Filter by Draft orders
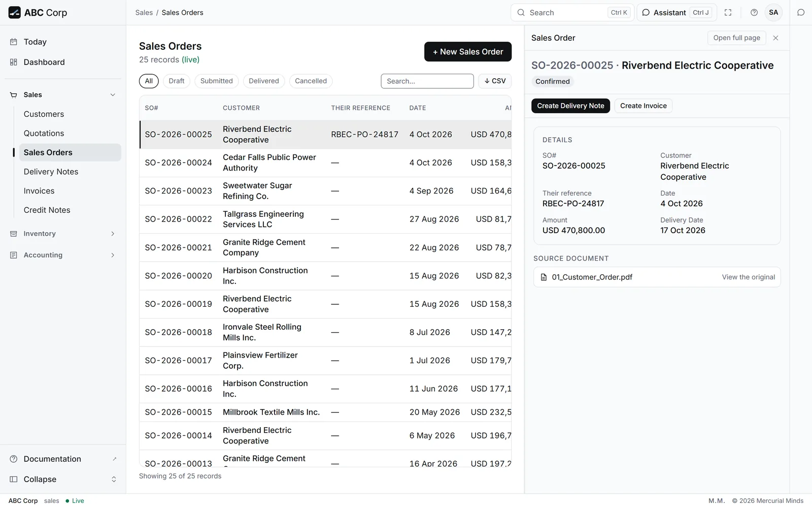812x508 pixels. coord(177,81)
